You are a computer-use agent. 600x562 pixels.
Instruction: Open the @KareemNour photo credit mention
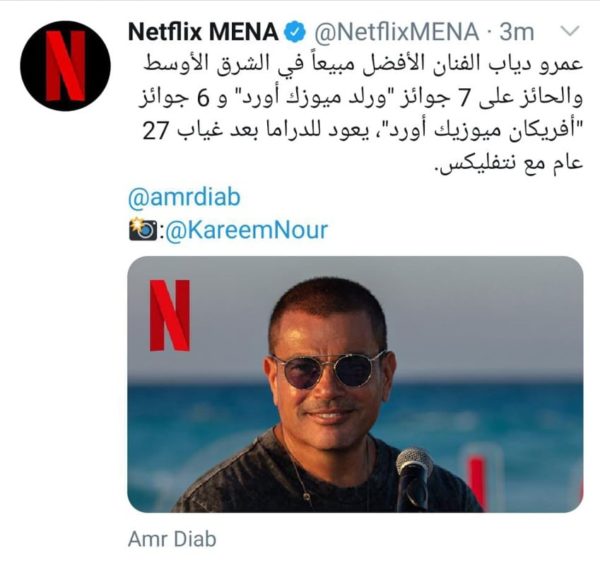click(x=246, y=230)
